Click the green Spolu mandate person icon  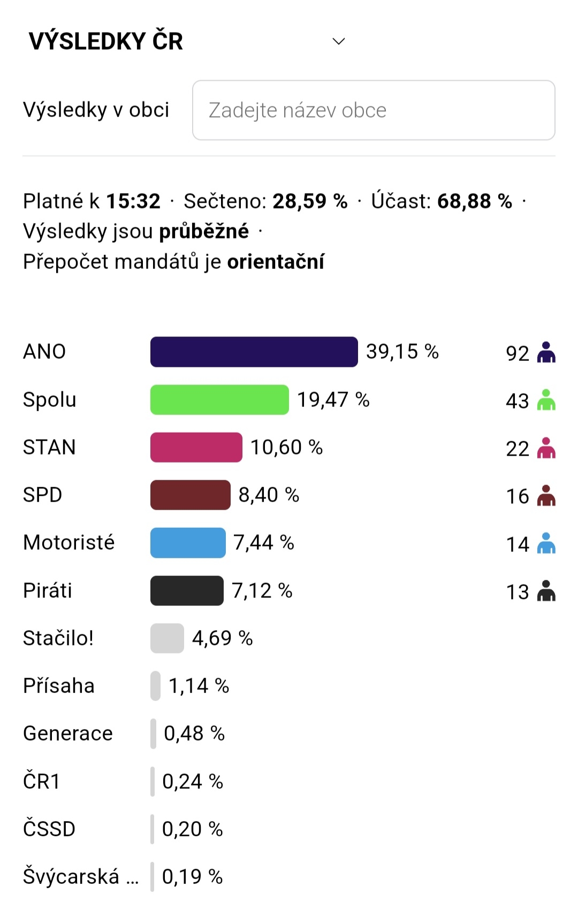pos(546,400)
